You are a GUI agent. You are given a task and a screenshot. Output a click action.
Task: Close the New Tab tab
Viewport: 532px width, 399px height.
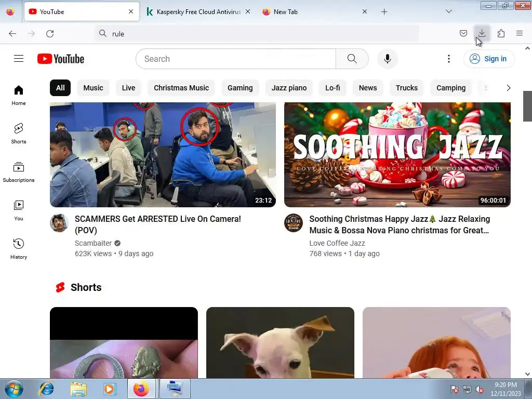click(x=365, y=11)
